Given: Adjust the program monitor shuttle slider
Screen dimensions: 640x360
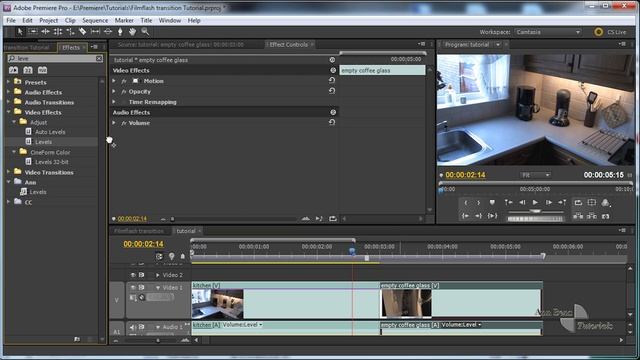Looking at the screenshot, I should pos(535,211).
